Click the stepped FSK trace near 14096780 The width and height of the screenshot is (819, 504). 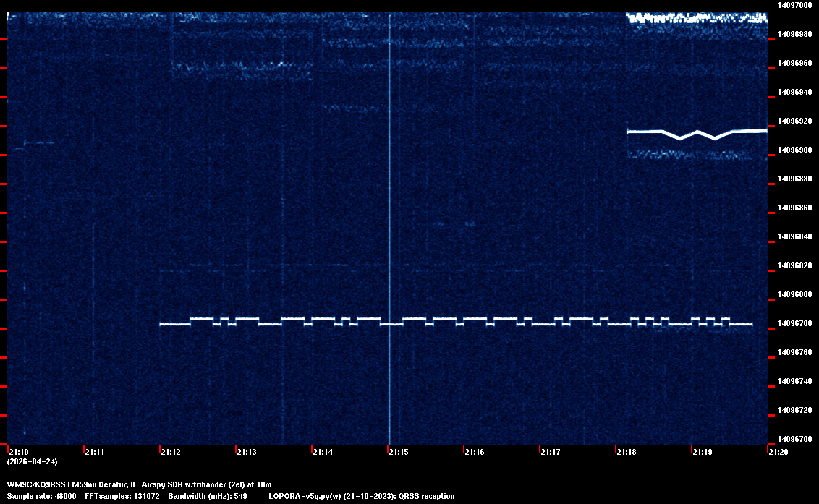click(456, 321)
